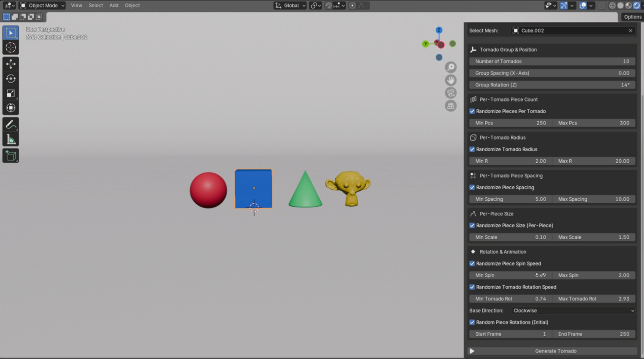Open the View menu
Viewport: 644px width, 359px height.
[x=77, y=6]
